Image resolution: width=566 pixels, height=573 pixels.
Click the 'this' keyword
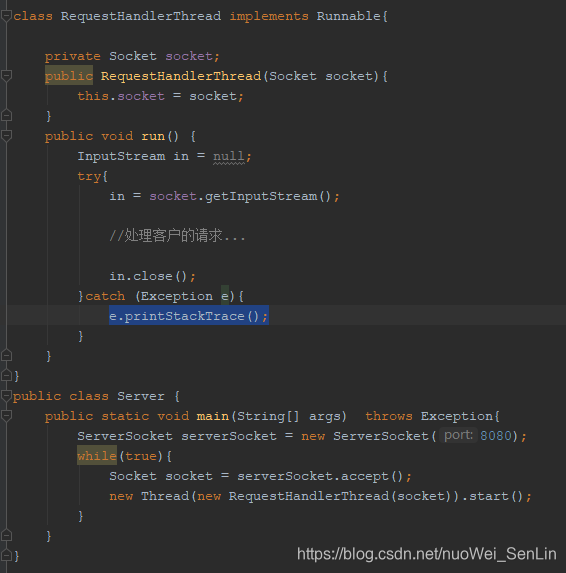point(93,96)
